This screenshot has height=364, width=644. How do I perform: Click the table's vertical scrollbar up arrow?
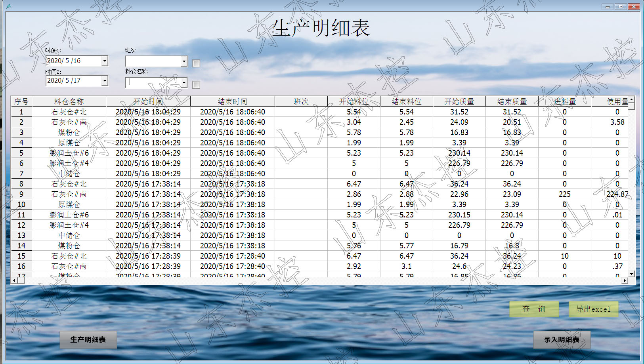(x=632, y=99)
